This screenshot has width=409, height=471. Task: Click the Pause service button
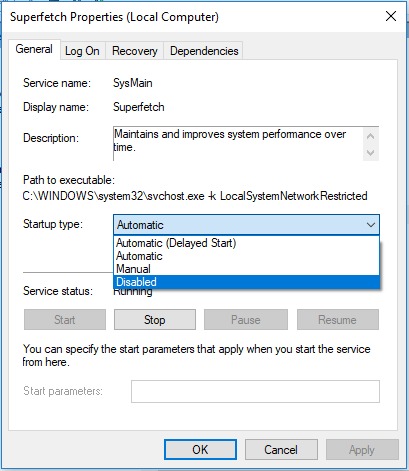pyautogui.click(x=246, y=320)
